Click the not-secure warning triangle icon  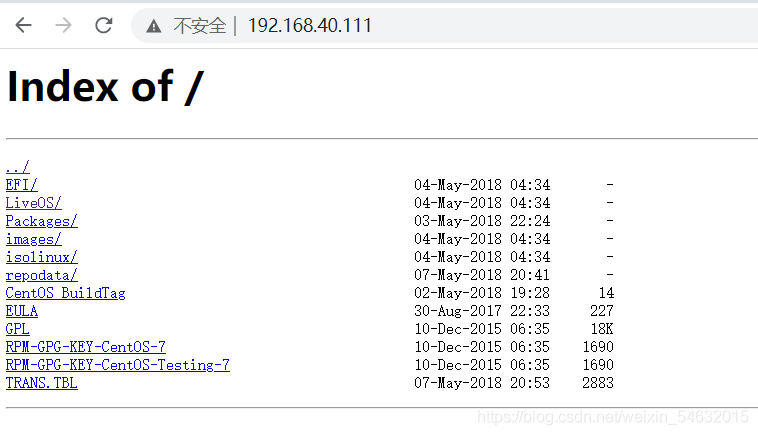coord(154,26)
